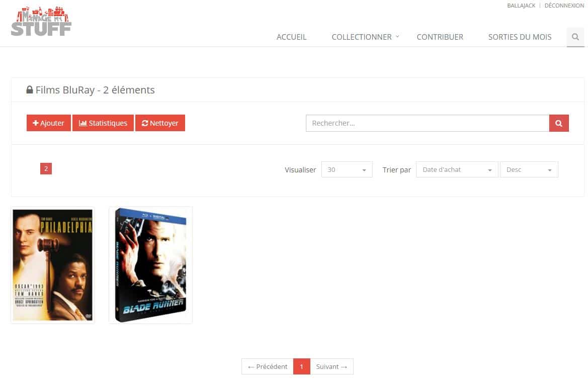Click the Suivant pagination button

pyautogui.click(x=331, y=366)
